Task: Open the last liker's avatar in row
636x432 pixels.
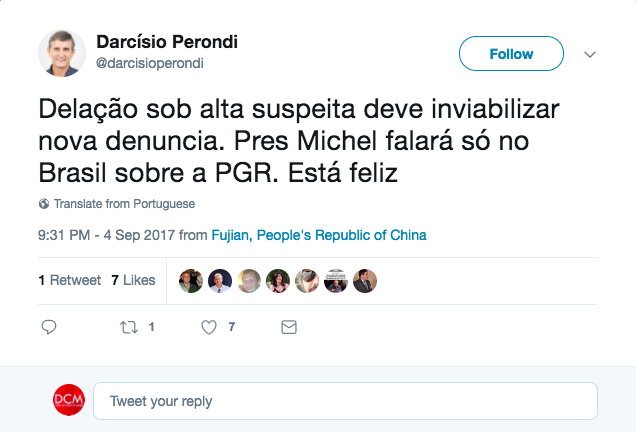Action: pos(365,281)
